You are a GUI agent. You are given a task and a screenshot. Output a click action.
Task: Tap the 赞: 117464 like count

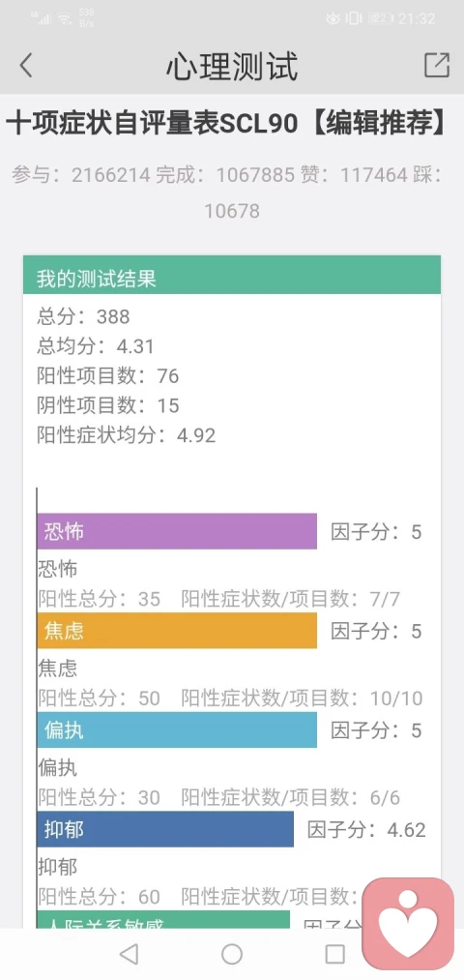point(364,175)
